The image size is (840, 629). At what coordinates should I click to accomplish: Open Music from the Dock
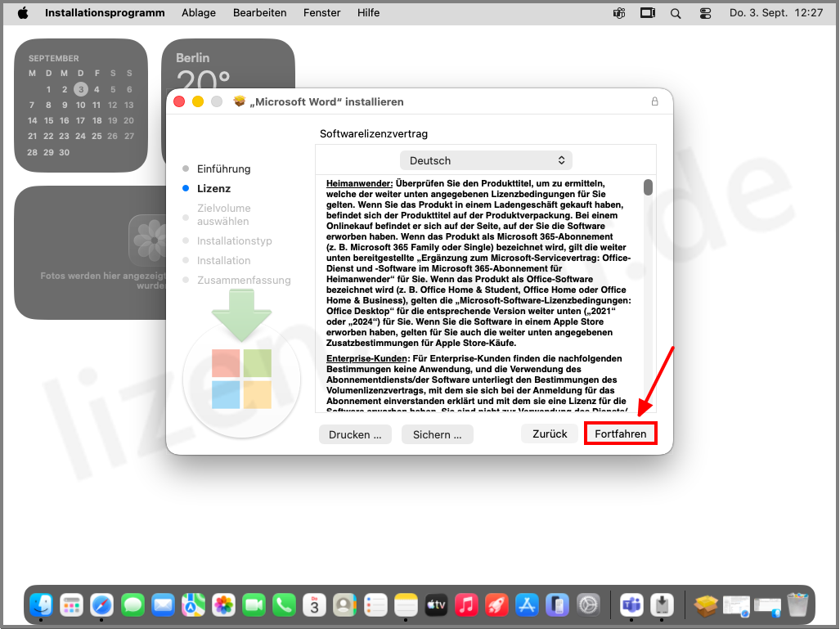(x=466, y=605)
